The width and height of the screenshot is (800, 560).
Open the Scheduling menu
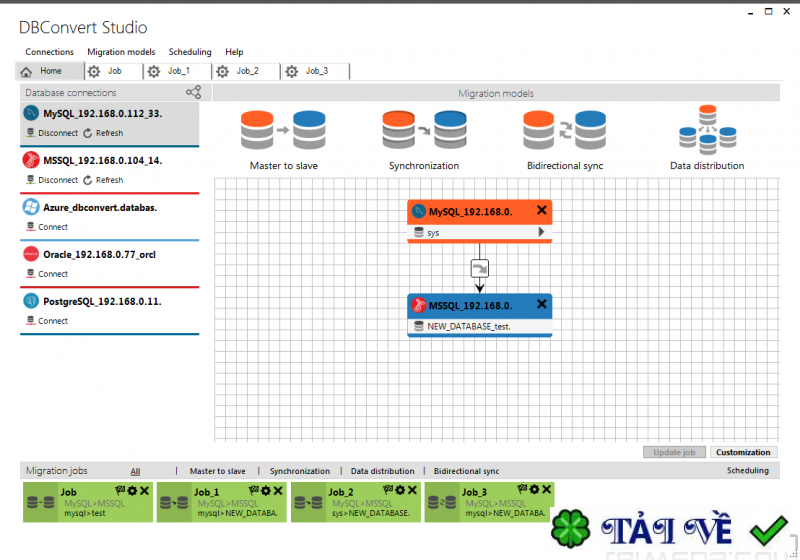pyautogui.click(x=190, y=52)
